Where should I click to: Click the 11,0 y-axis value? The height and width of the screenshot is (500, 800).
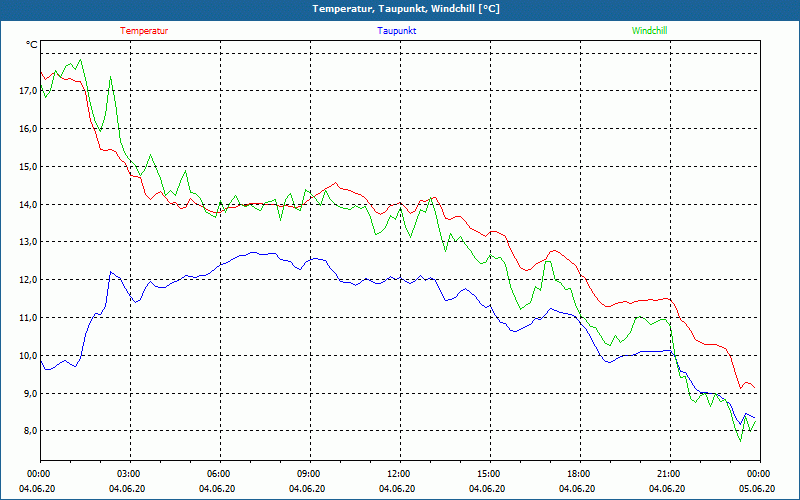click(x=29, y=318)
